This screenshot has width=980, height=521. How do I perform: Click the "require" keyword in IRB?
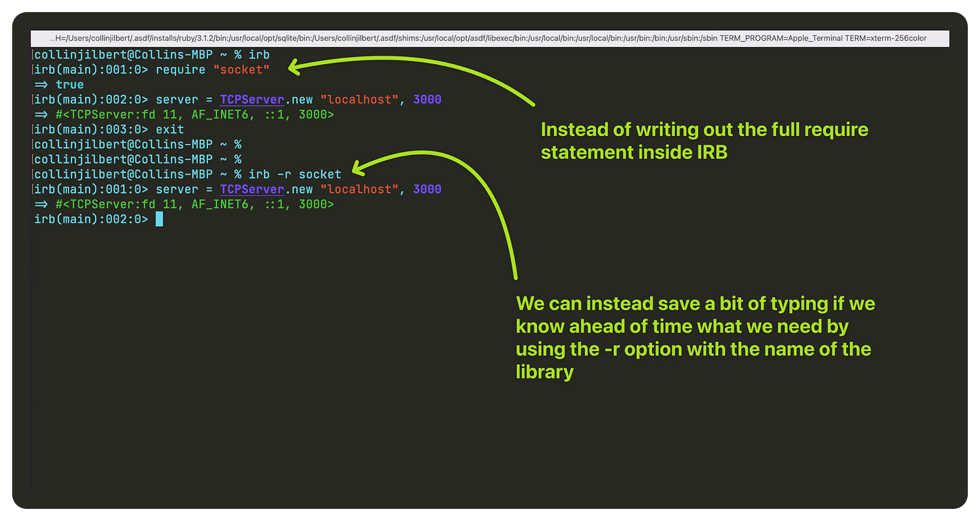[x=180, y=69]
